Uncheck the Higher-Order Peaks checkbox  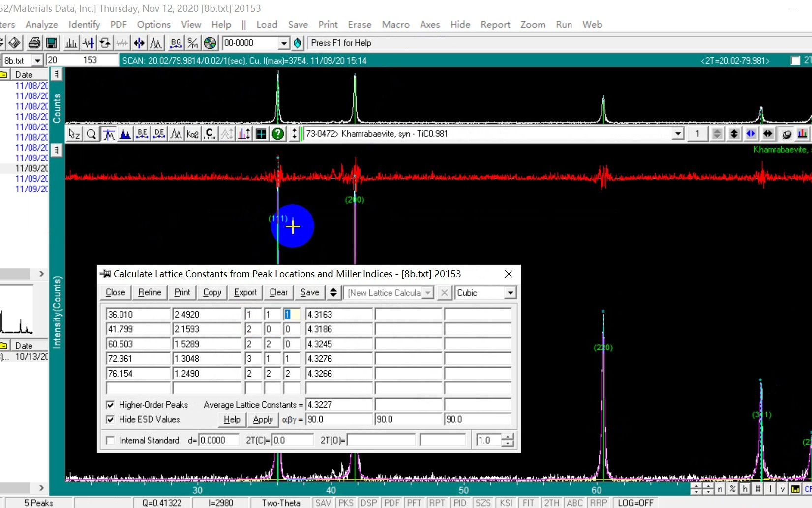(x=111, y=405)
